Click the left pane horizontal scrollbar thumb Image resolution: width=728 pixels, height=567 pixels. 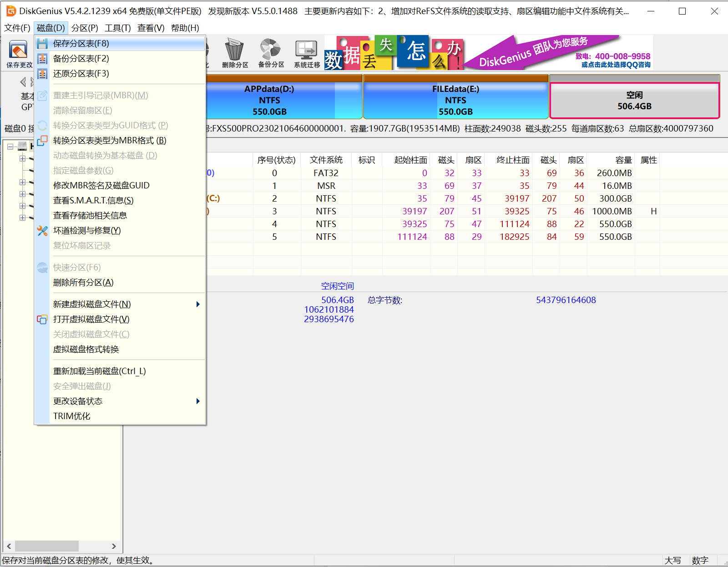[x=47, y=546]
